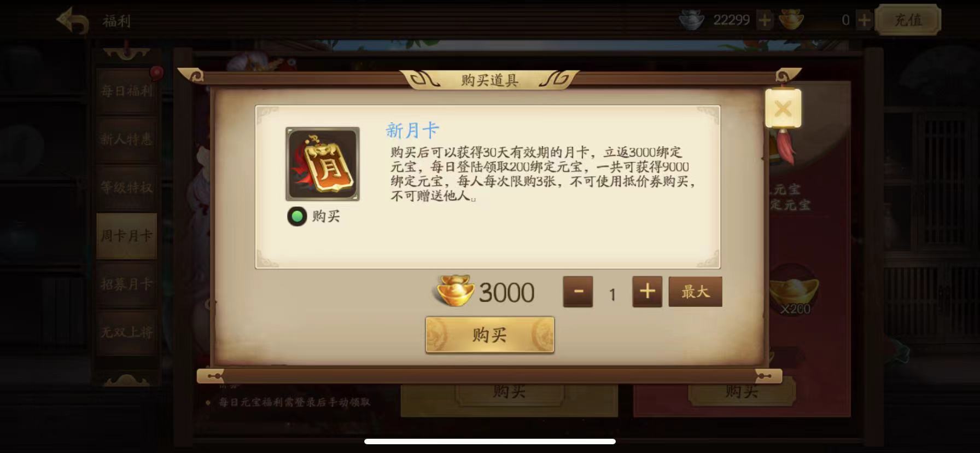Decrease the purchase quantity with minus
The width and height of the screenshot is (980, 453).
pos(578,292)
